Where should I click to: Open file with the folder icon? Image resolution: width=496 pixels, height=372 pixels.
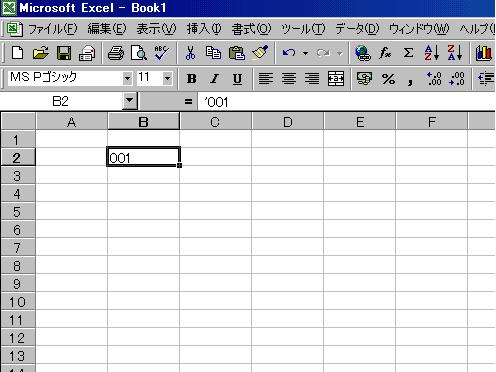pos(41,53)
